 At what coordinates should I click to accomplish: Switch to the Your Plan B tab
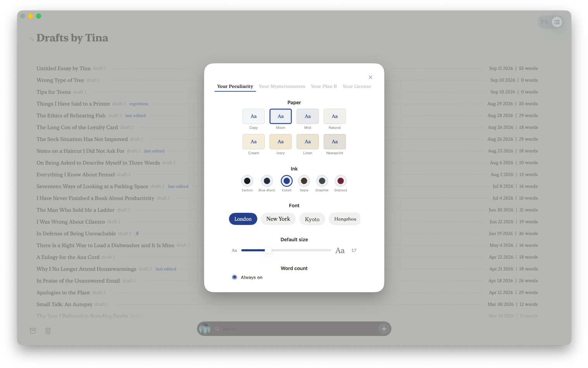[x=324, y=86]
